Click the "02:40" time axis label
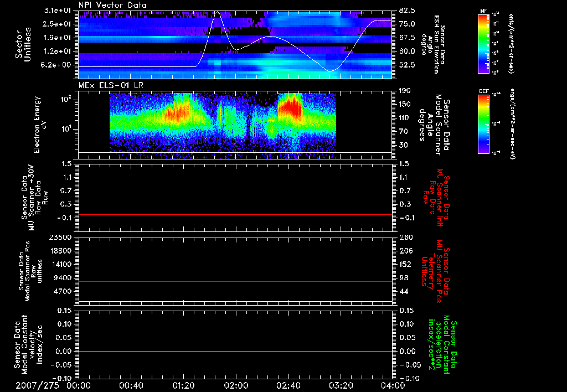The width and height of the screenshot is (567, 392). (288, 385)
